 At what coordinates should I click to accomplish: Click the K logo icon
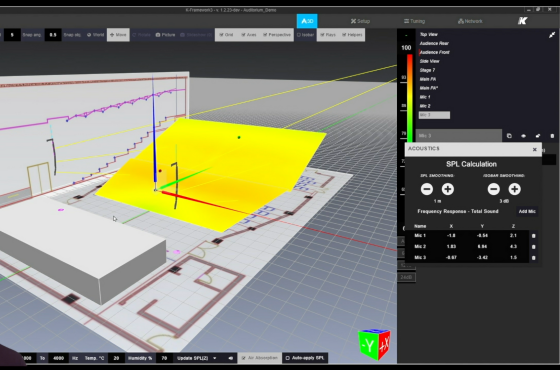tap(522, 21)
